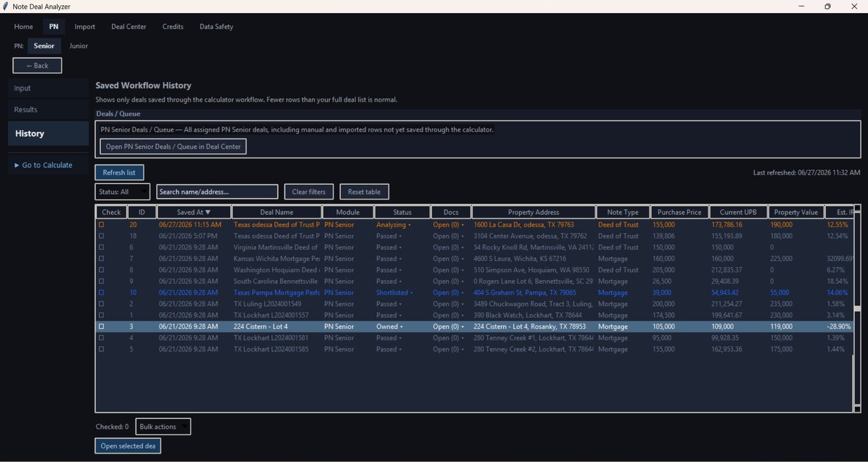
Task: Check the box for TX Luling L2024001549
Action: coord(102,304)
